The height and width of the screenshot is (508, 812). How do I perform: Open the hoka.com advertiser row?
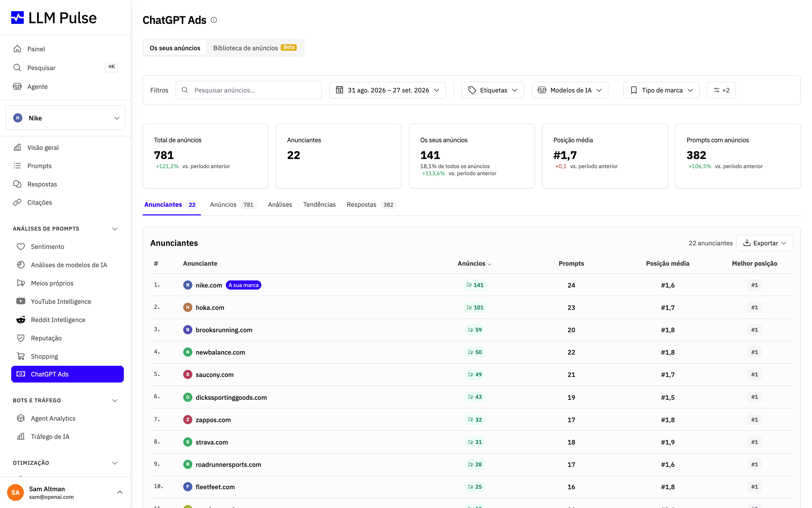click(471, 307)
